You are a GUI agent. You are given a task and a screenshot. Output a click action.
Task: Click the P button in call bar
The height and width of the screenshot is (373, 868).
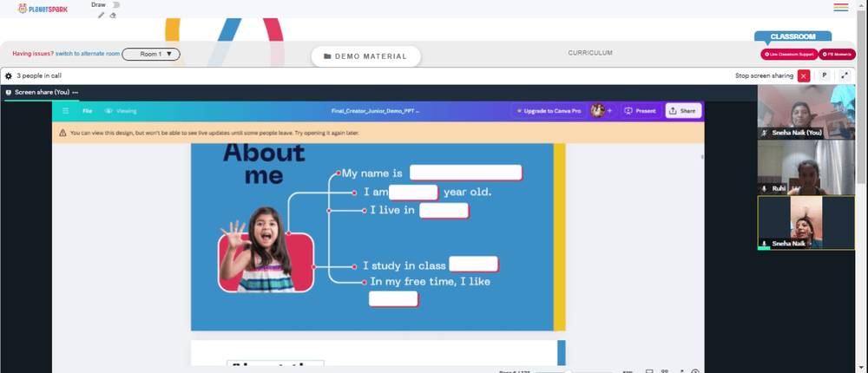825,75
